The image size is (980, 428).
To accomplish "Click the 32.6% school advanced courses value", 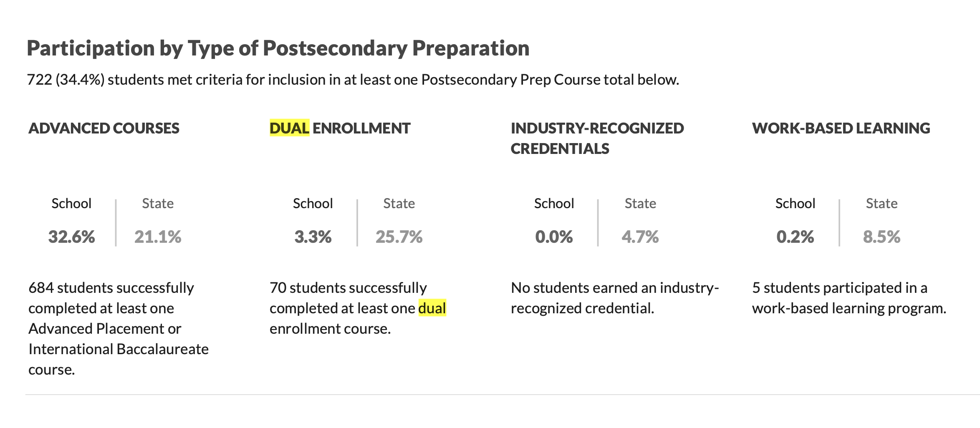I will pos(71,237).
